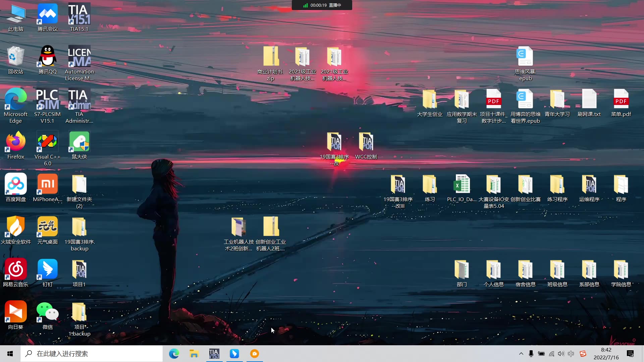The width and height of the screenshot is (644, 362).
Task: Switch to TIA Portal in the taskbar
Action: [x=214, y=354]
